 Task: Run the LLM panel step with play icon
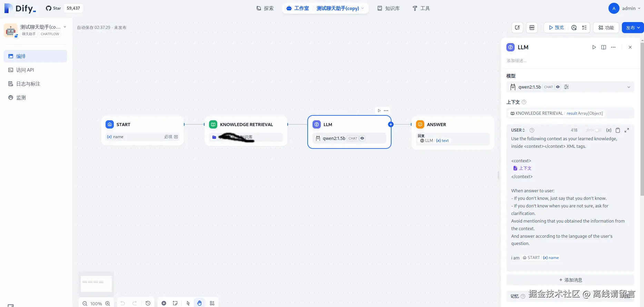click(594, 47)
